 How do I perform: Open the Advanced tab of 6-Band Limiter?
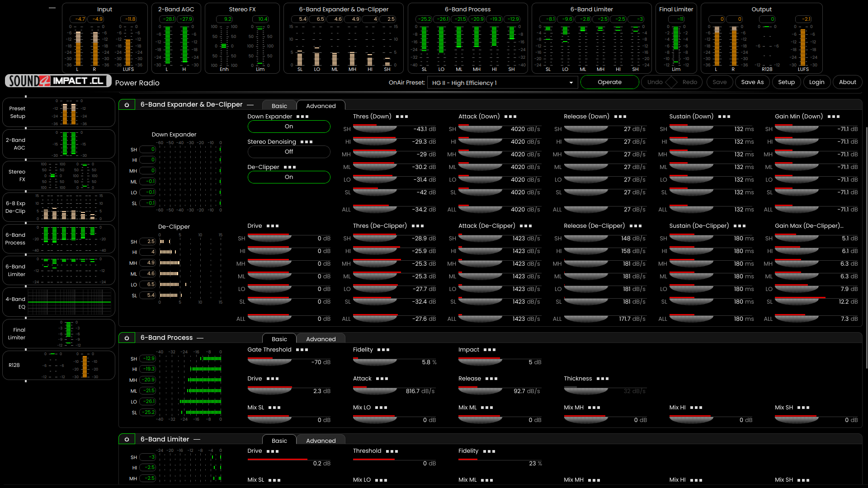(x=321, y=441)
